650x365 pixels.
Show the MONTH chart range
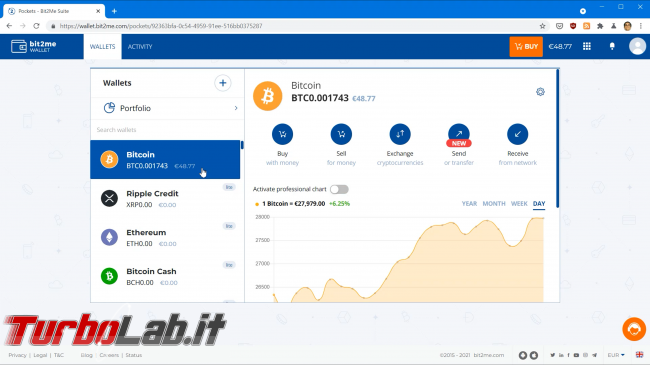coord(494,204)
